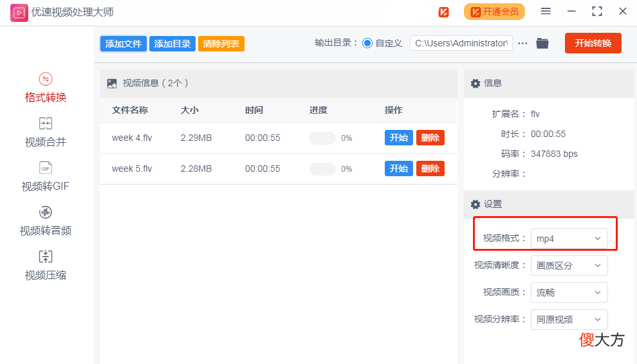Image resolution: width=637 pixels, height=364 pixels.
Task: Start converting week 4.flv
Action: [x=399, y=138]
